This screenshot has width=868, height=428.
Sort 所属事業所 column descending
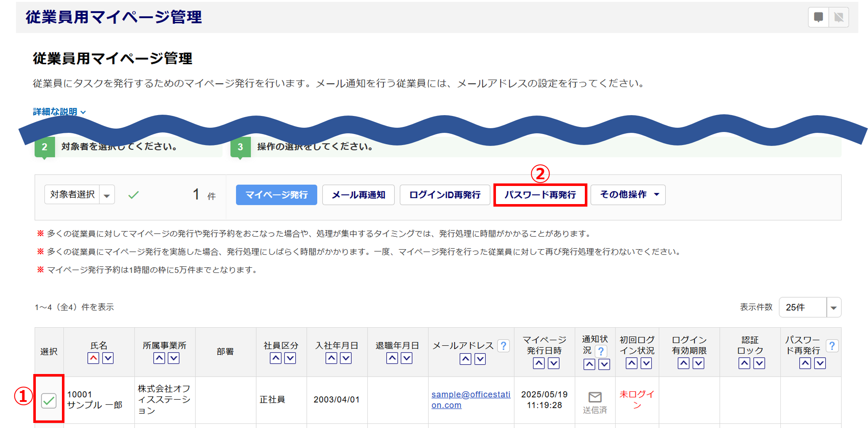pyautogui.click(x=174, y=358)
